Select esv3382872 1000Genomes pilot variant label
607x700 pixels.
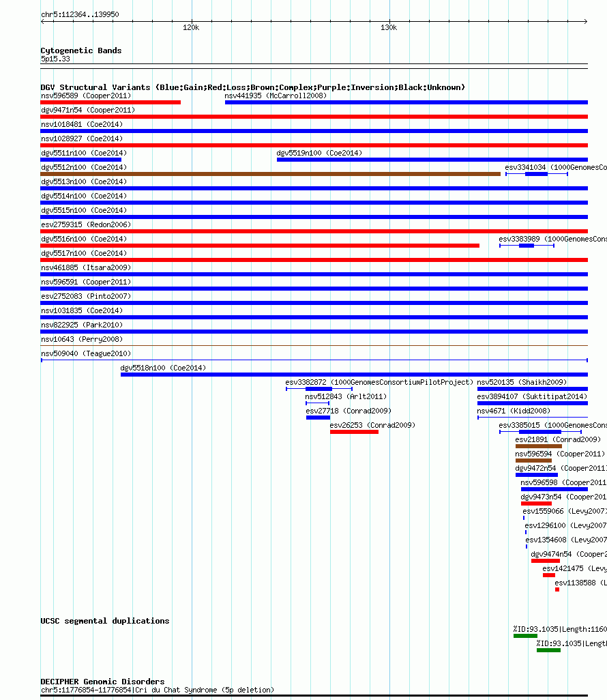coord(379,382)
